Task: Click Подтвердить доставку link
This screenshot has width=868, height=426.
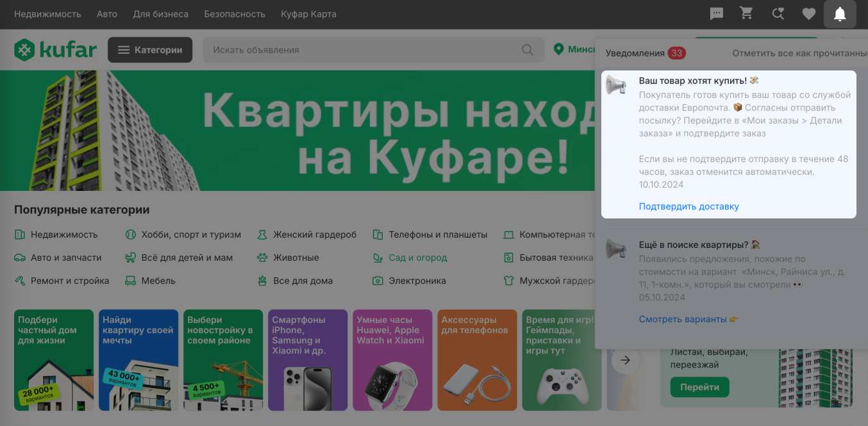Action: click(689, 206)
